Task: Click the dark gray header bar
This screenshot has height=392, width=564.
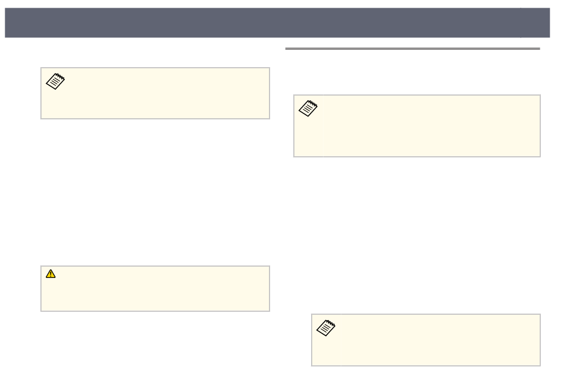Action: [x=262, y=23]
